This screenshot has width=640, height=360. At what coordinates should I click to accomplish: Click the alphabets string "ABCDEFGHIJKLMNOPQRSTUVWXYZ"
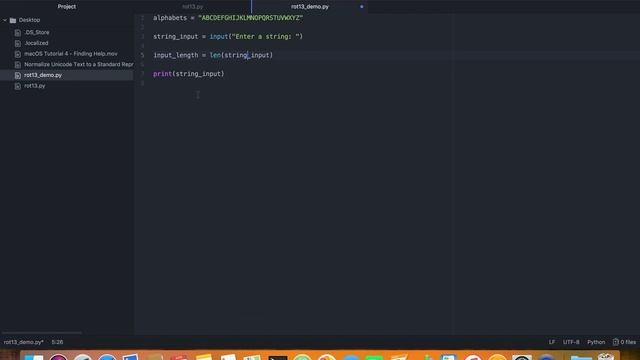pyautogui.click(x=251, y=18)
